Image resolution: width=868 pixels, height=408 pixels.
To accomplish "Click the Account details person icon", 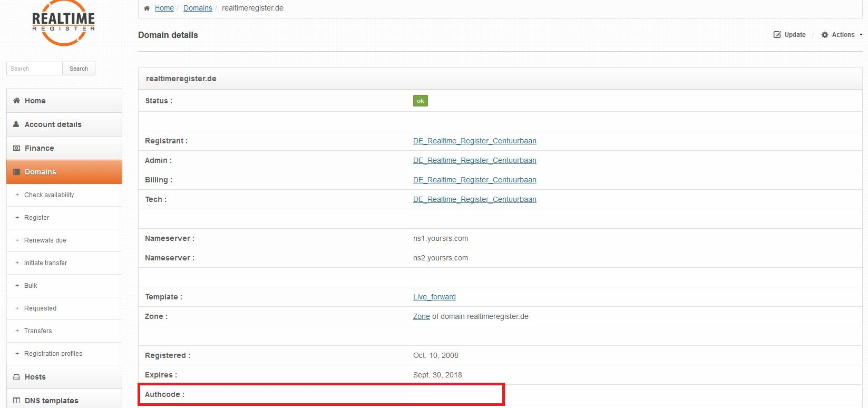I will [16, 124].
